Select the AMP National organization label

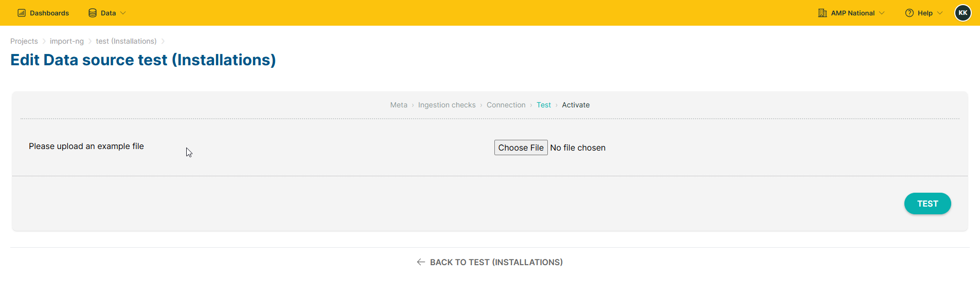coord(853,13)
